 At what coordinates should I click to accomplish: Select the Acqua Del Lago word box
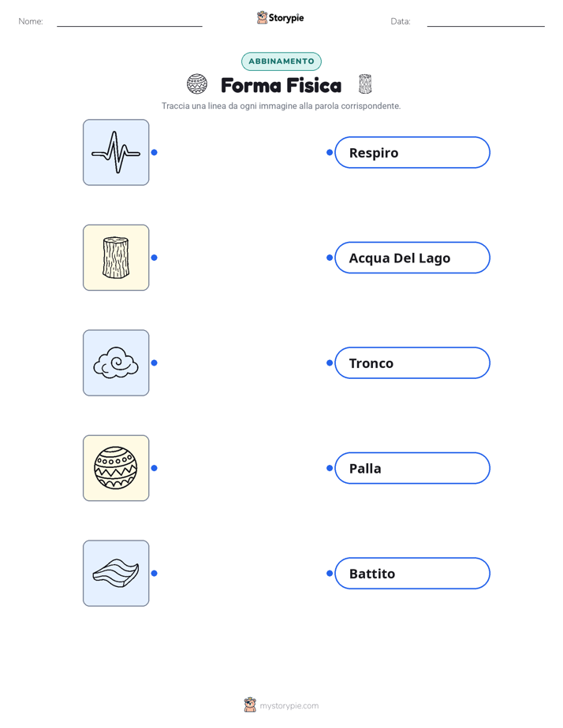[412, 258]
